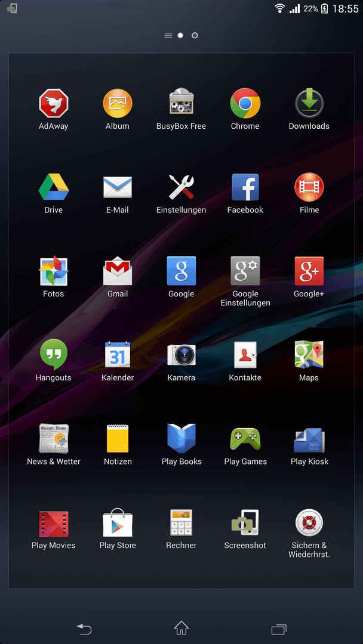The width and height of the screenshot is (363, 644).
Task: Select the first page indicator dot
Action: click(180, 35)
